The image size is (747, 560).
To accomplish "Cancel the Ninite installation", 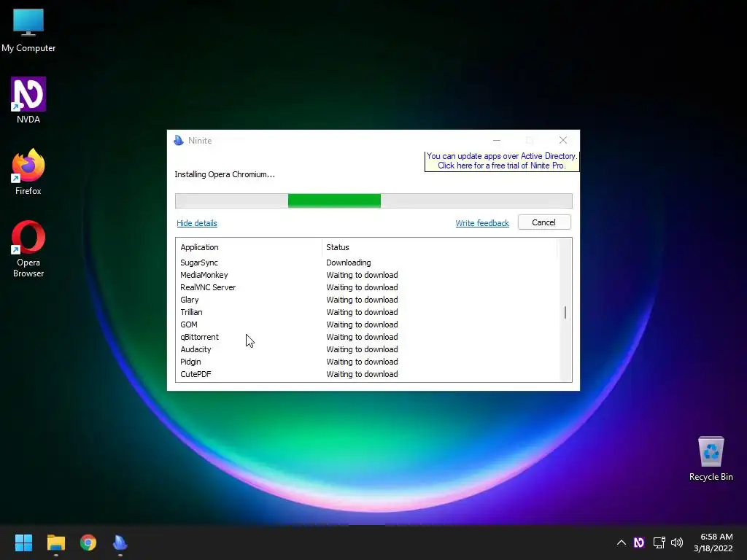I will pos(544,222).
